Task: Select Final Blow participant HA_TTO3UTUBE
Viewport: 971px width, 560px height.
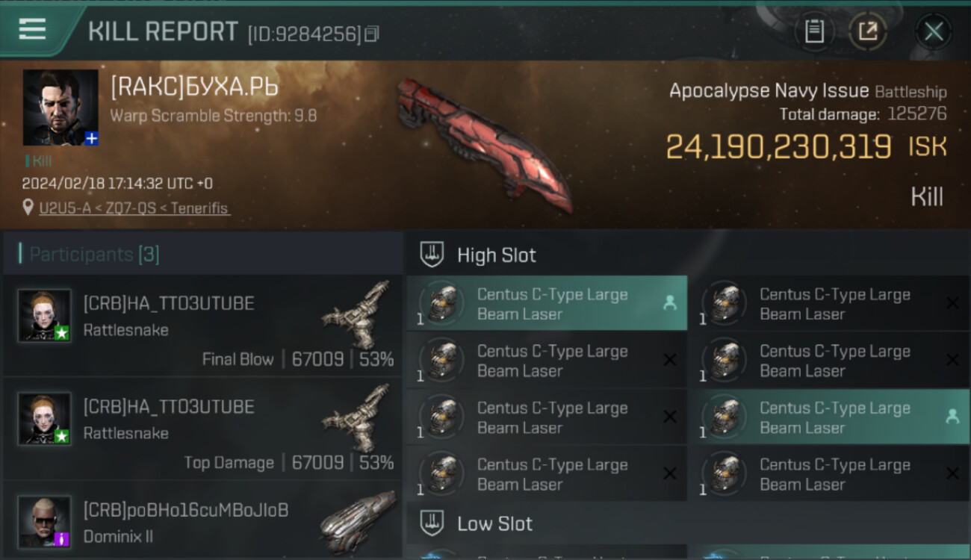Action: (202, 326)
